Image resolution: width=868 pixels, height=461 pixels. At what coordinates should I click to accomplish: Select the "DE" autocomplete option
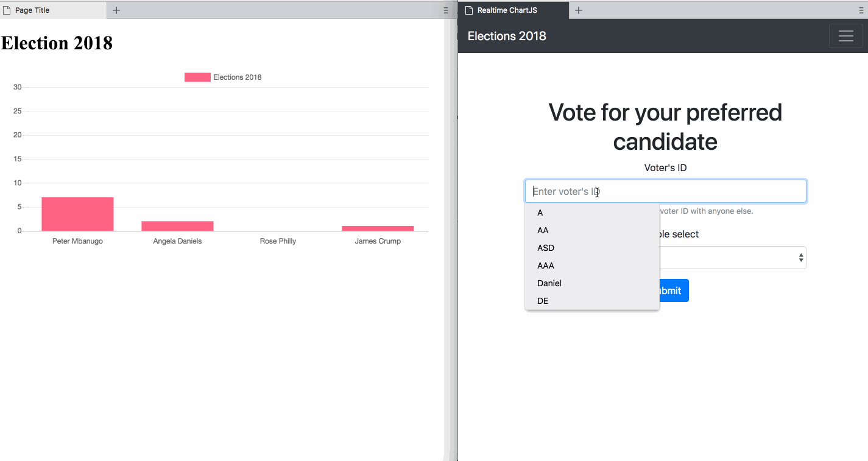point(543,301)
